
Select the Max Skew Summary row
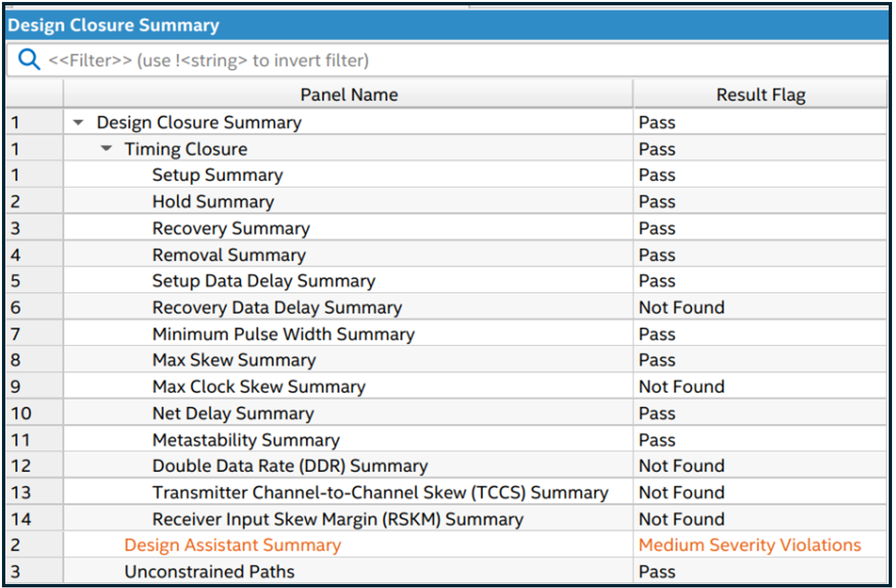click(234, 360)
